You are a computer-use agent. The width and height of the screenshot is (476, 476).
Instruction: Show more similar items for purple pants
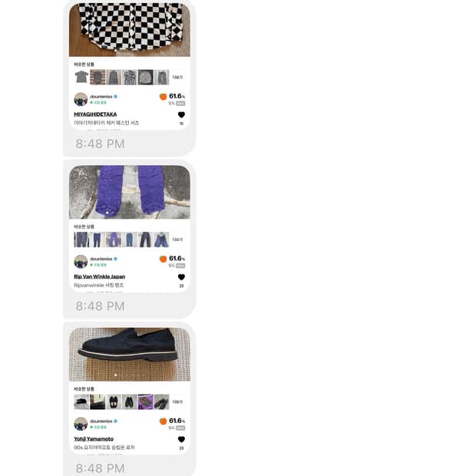tap(177, 240)
